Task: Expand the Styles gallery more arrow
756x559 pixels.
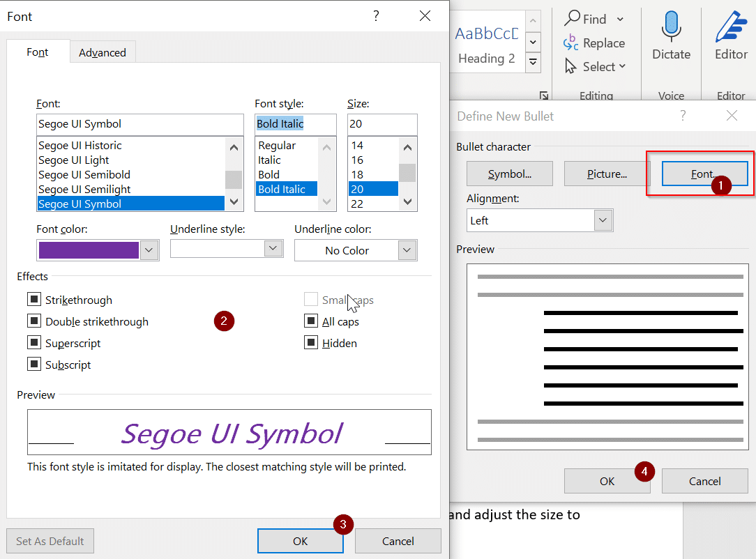Action: pyautogui.click(x=534, y=63)
